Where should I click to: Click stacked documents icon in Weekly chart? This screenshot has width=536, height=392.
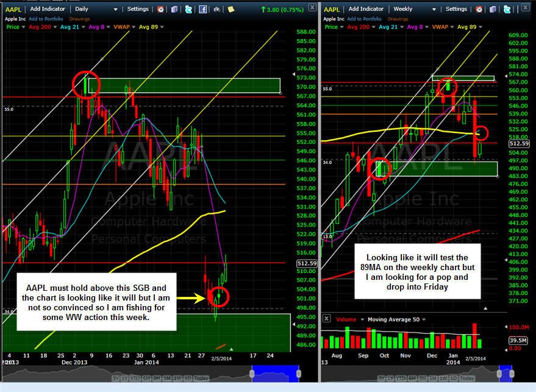click(x=493, y=9)
